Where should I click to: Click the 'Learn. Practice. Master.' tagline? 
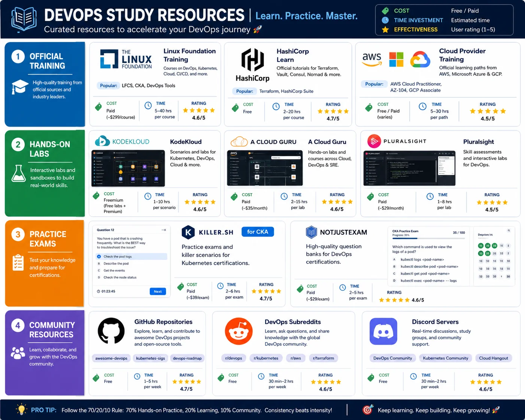306,16
